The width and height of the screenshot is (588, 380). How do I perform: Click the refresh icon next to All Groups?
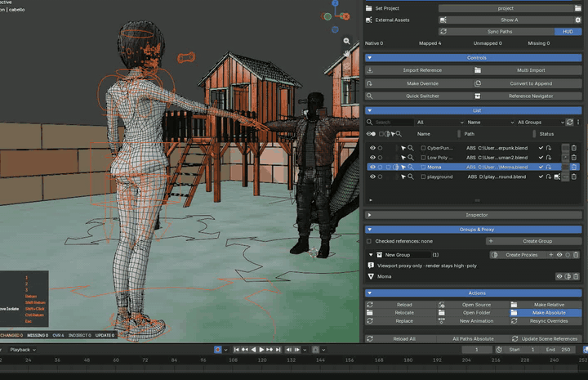coord(570,123)
